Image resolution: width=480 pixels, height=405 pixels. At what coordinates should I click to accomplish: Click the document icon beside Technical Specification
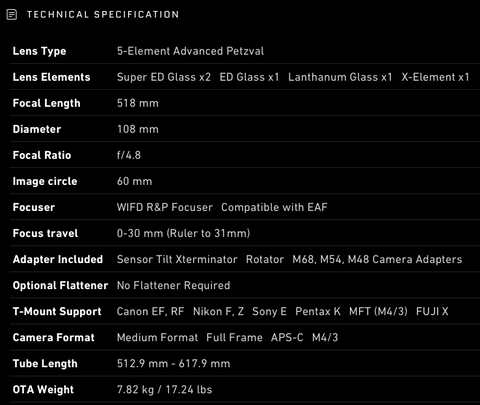pyautogui.click(x=12, y=15)
